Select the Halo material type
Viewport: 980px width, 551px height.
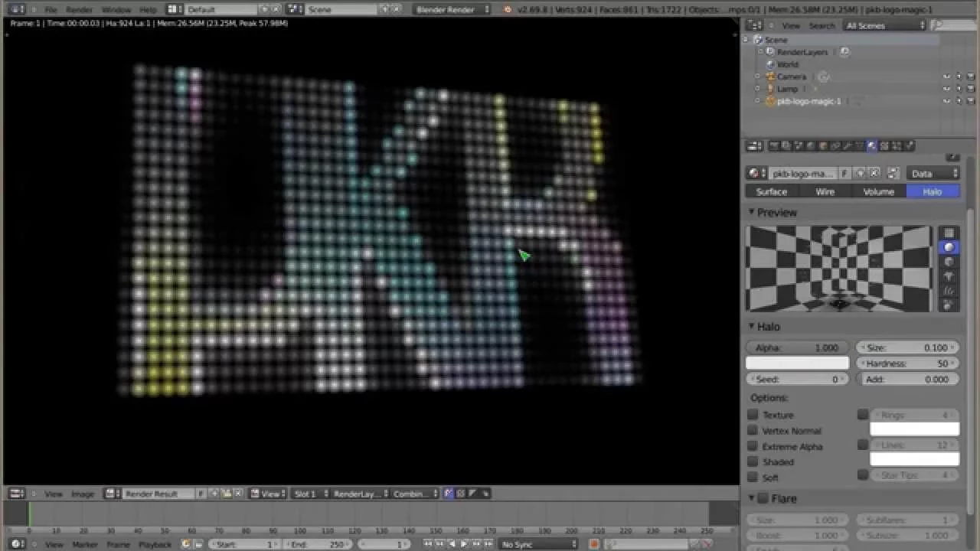click(x=933, y=191)
